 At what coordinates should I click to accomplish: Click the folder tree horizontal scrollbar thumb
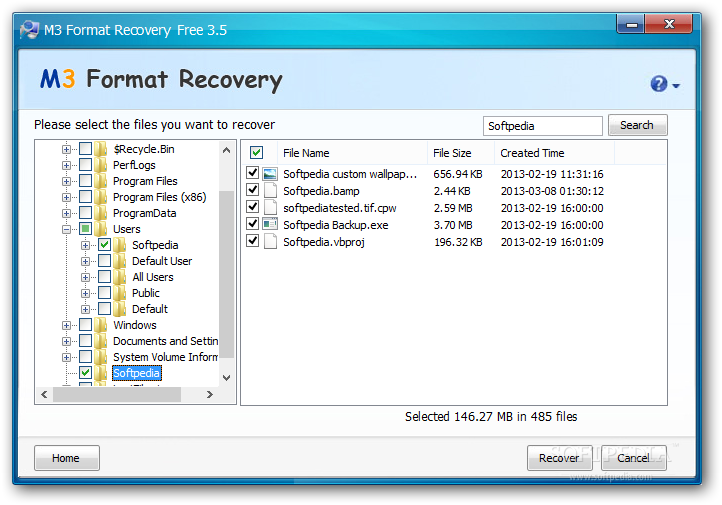click(117, 395)
